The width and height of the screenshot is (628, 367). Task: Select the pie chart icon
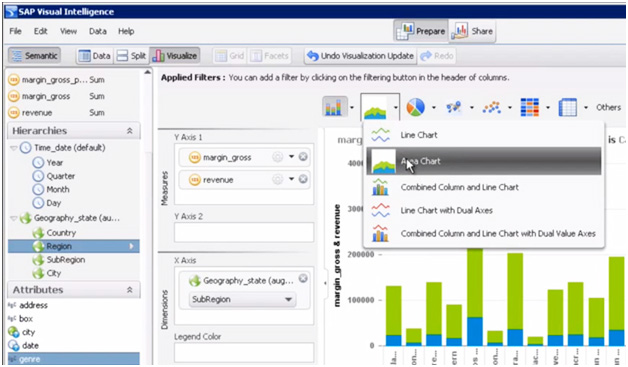click(415, 107)
